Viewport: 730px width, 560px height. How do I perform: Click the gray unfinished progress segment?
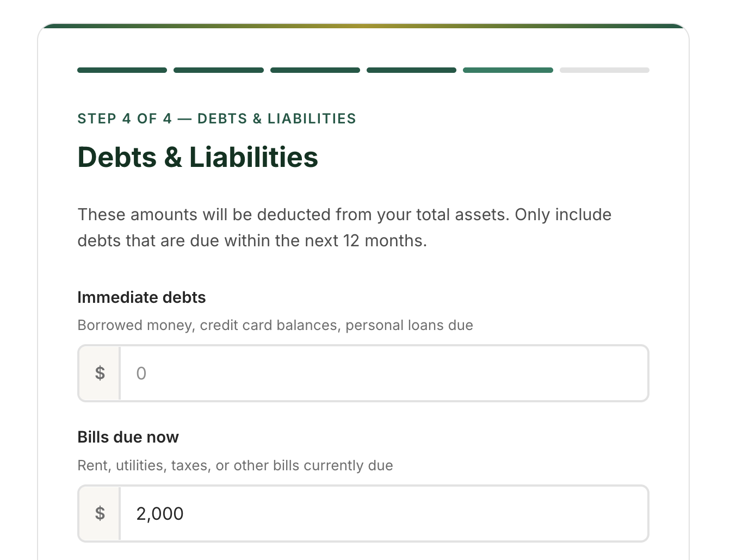click(604, 70)
